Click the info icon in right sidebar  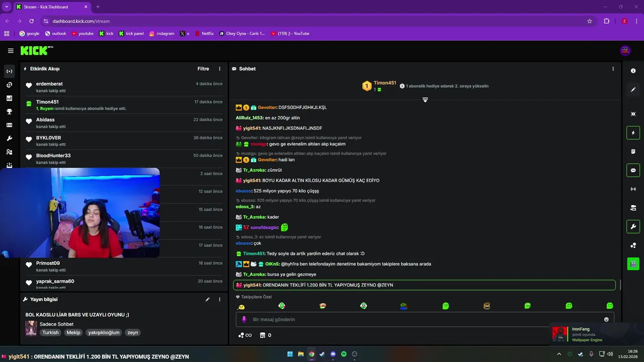633,71
